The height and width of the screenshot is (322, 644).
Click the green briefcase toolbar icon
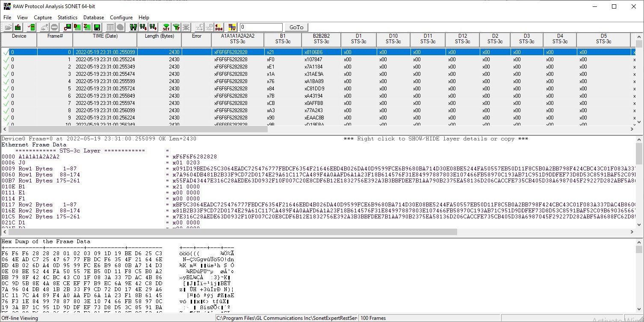18,27
